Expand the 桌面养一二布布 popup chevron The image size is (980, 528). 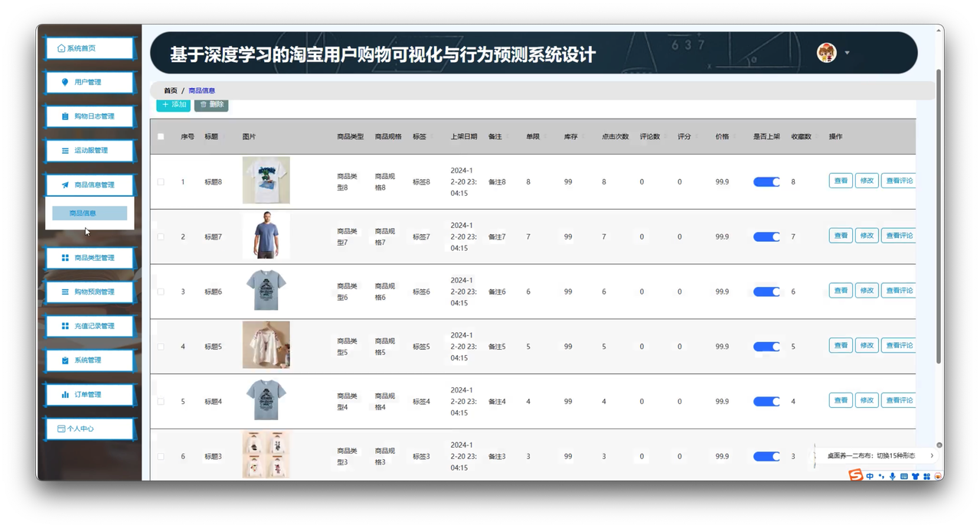932,456
